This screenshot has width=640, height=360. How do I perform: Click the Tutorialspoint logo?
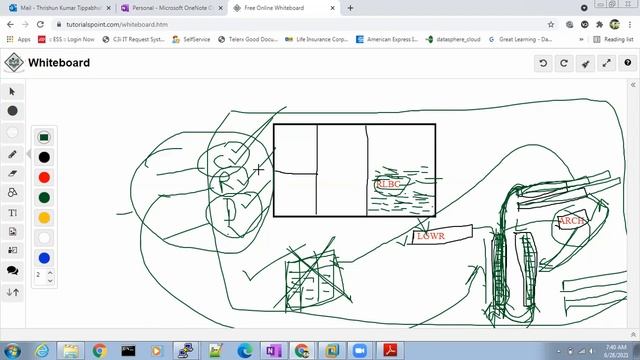click(14, 63)
